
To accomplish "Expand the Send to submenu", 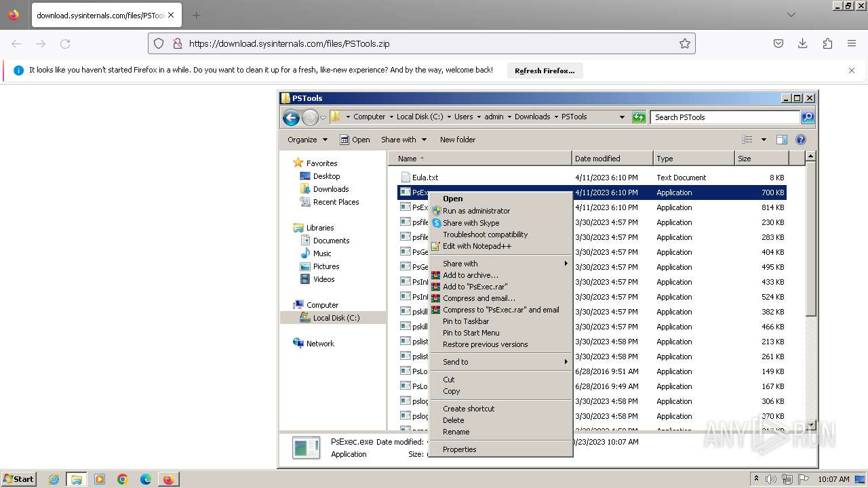I will tap(500, 362).
